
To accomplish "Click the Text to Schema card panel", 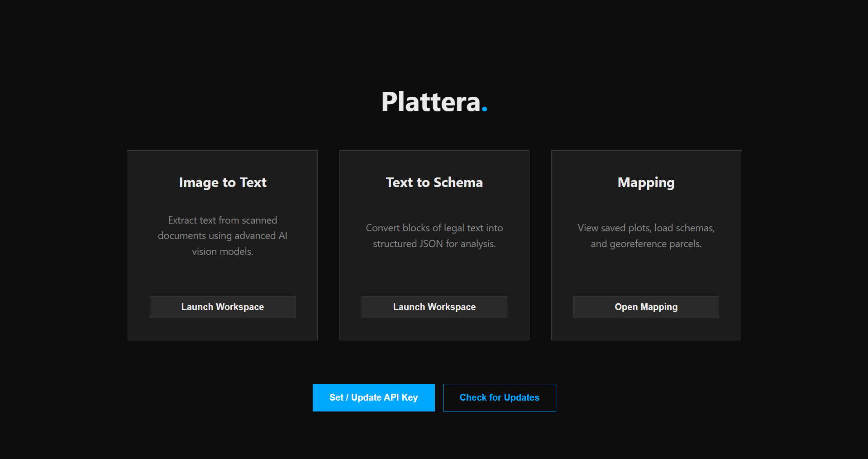I will [x=434, y=276].
